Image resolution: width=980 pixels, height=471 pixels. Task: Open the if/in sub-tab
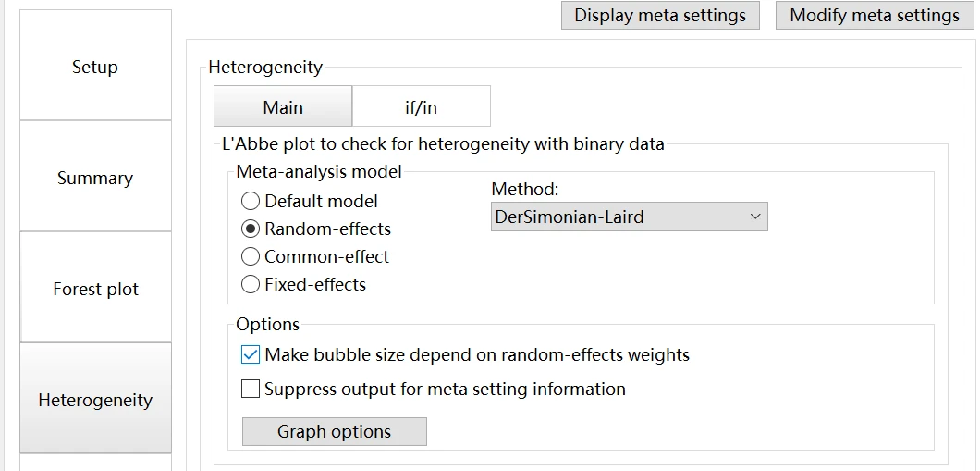[421, 107]
